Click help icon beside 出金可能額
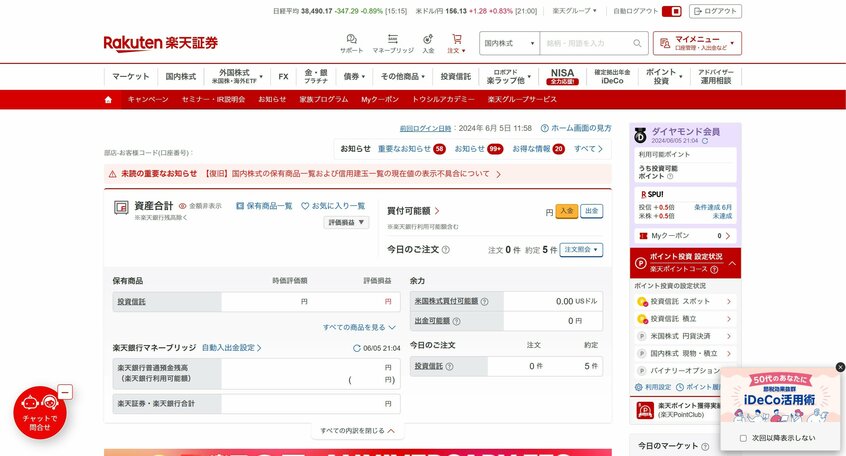The image size is (846, 456). 456,321
